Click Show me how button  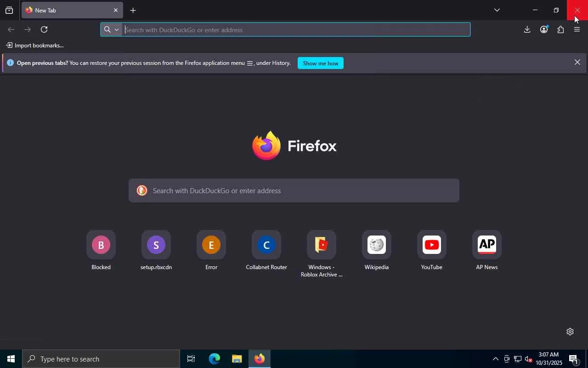coord(321,63)
